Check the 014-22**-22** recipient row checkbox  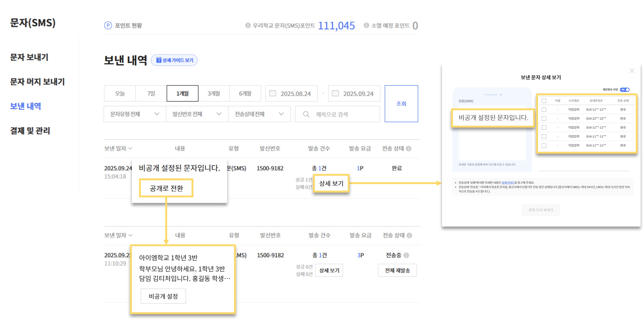544,119
